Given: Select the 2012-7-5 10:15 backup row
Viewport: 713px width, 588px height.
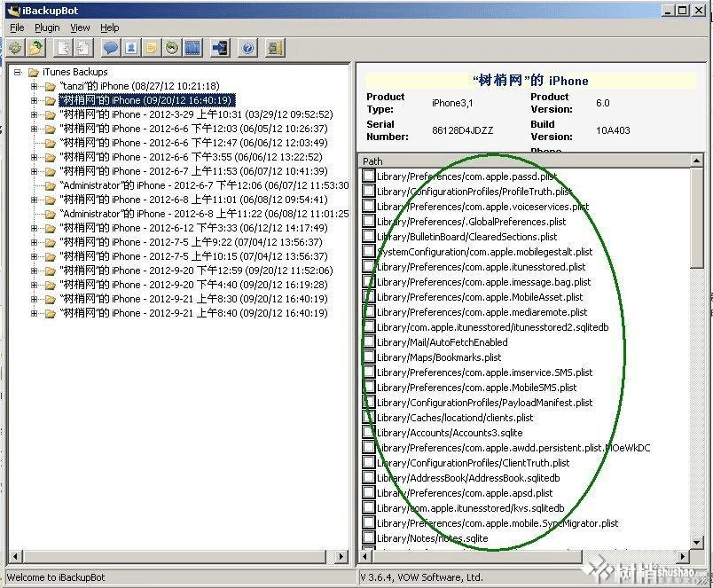Looking at the screenshot, I should [x=193, y=256].
